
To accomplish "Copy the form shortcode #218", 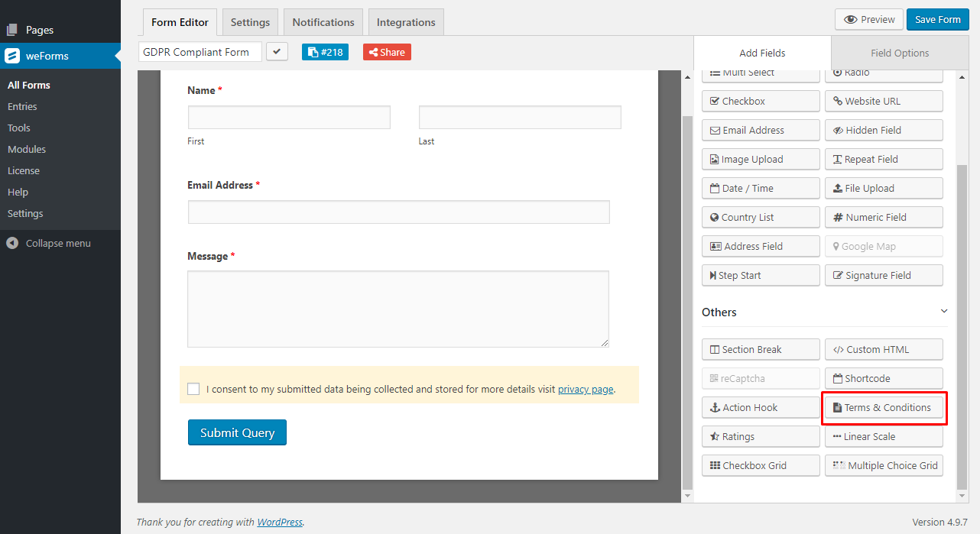I will [x=325, y=52].
